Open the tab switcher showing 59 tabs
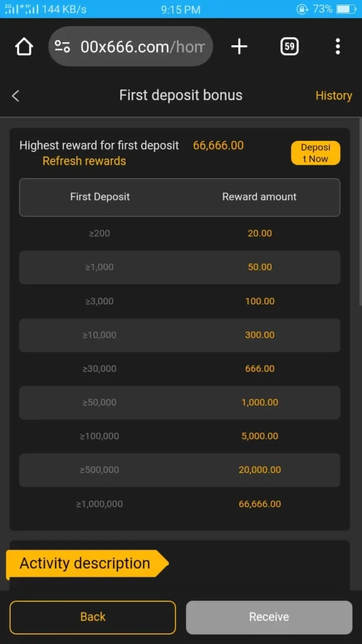Screen dimensions: 362x644 289,46
